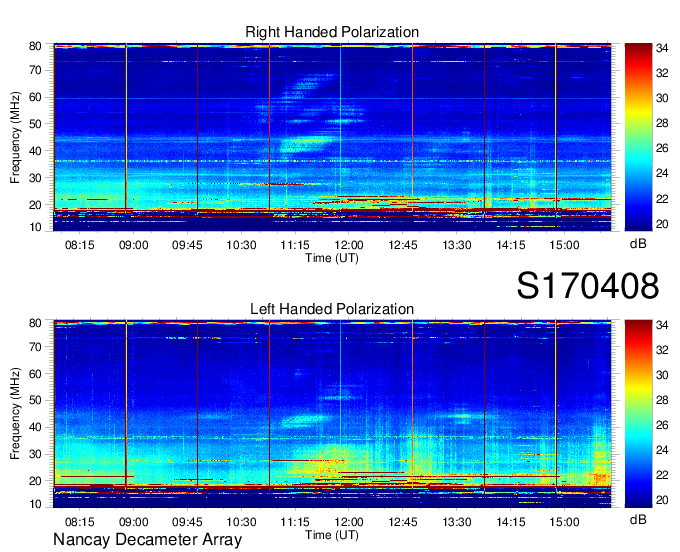
Task: Click the 50 MHz tick on Right Handed plot
Action: (35, 124)
